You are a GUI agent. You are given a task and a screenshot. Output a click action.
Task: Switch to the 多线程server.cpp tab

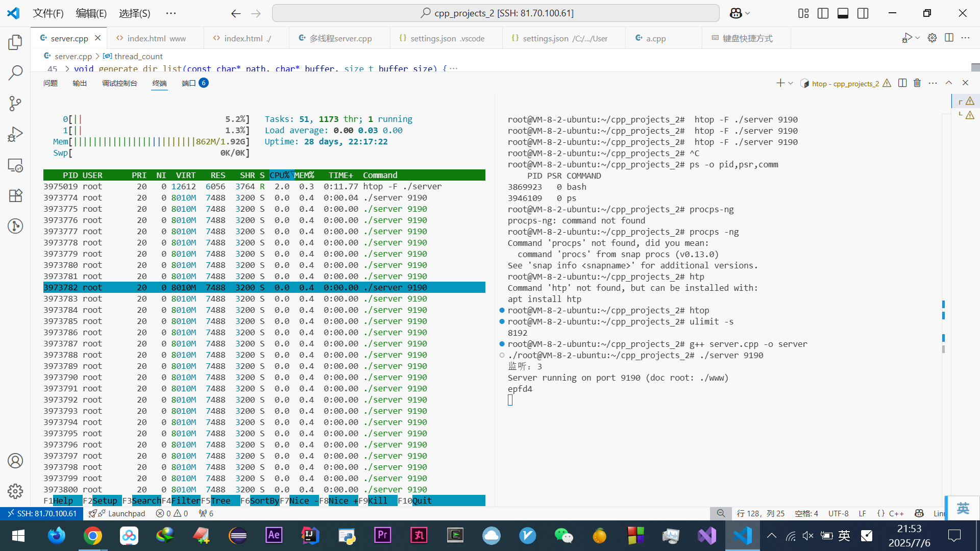pyautogui.click(x=340, y=38)
